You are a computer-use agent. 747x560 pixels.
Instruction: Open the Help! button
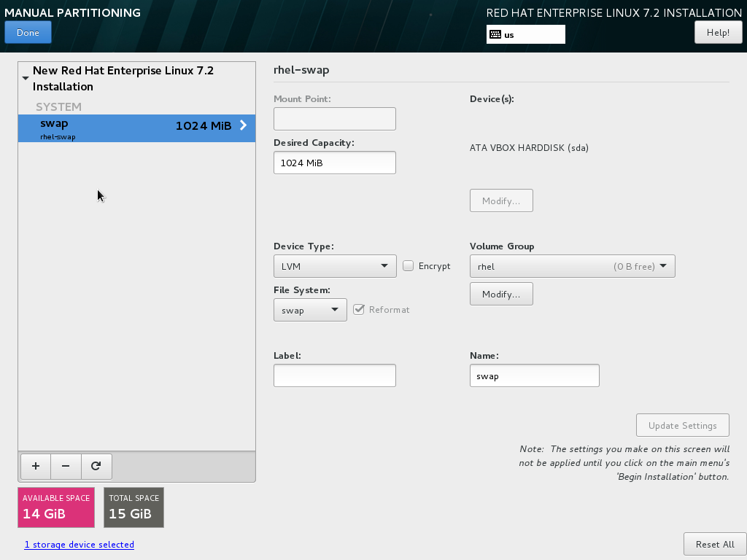718,32
